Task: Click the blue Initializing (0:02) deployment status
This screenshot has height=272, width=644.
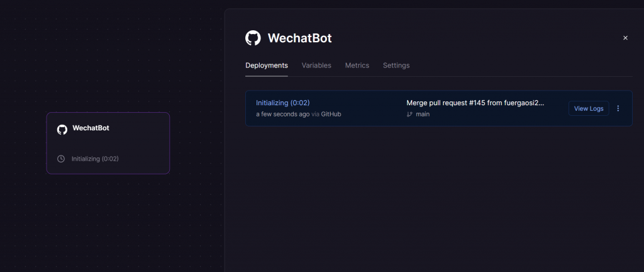Action: pyautogui.click(x=282, y=103)
